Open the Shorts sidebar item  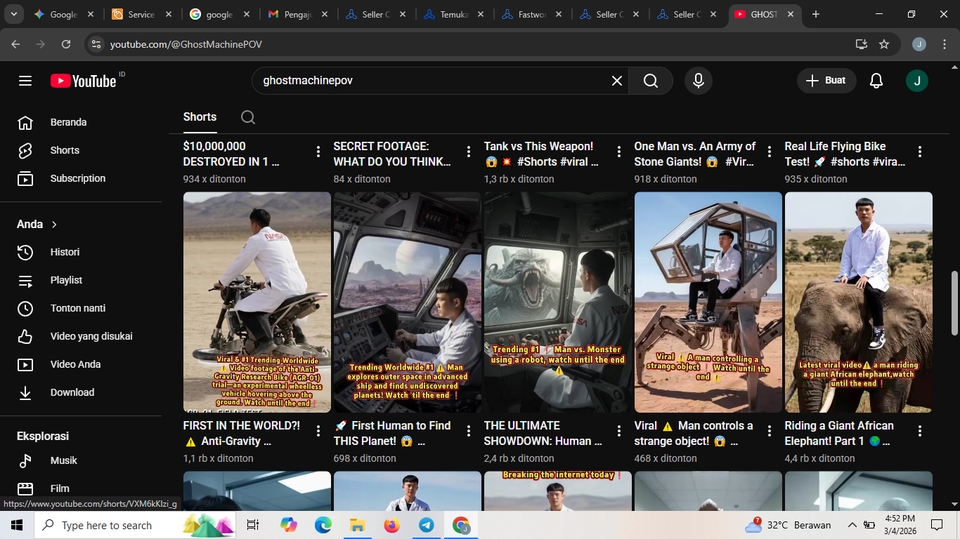(x=64, y=150)
